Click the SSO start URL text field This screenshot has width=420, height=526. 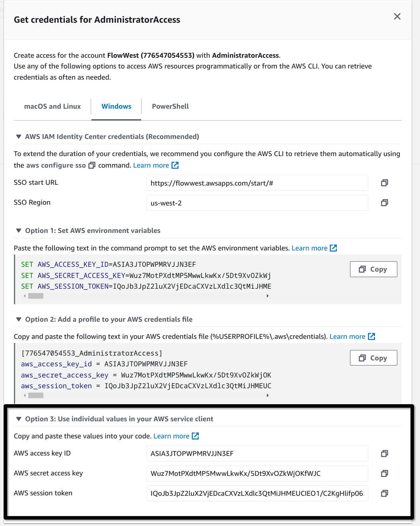pyautogui.click(x=257, y=183)
